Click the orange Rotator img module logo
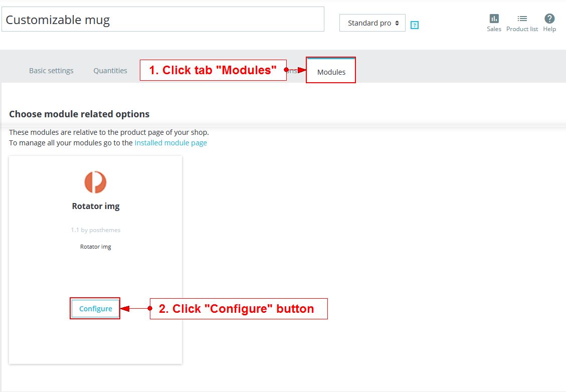 [x=95, y=182]
